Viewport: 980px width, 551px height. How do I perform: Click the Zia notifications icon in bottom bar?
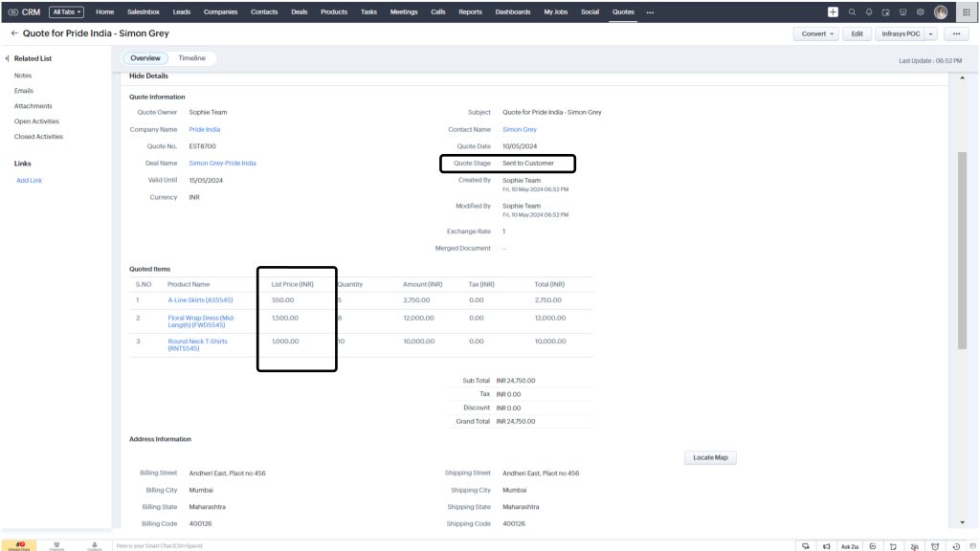tap(914, 546)
